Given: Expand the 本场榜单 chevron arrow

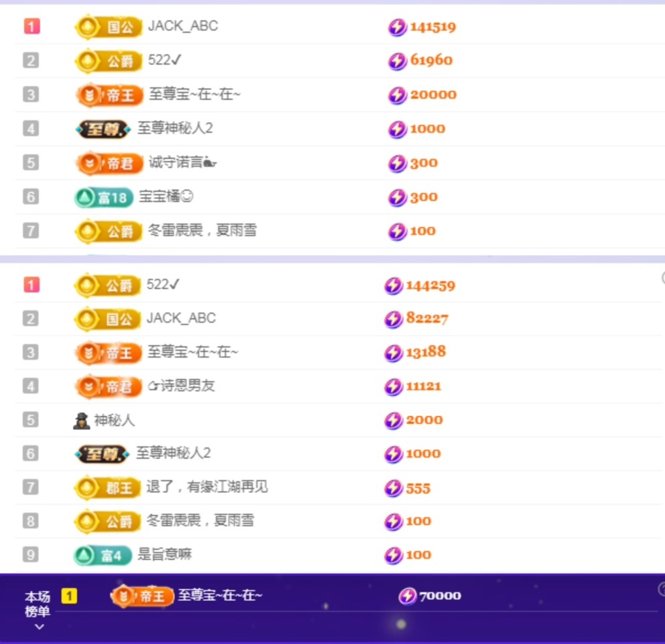Looking at the screenshot, I should pyautogui.click(x=39, y=627).
